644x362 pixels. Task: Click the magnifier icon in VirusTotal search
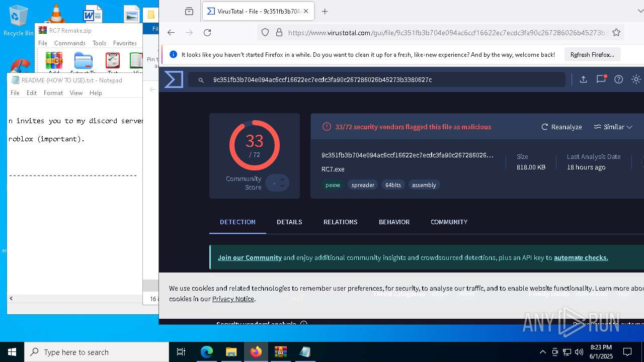pyautogui.click(x=201, y=80)
